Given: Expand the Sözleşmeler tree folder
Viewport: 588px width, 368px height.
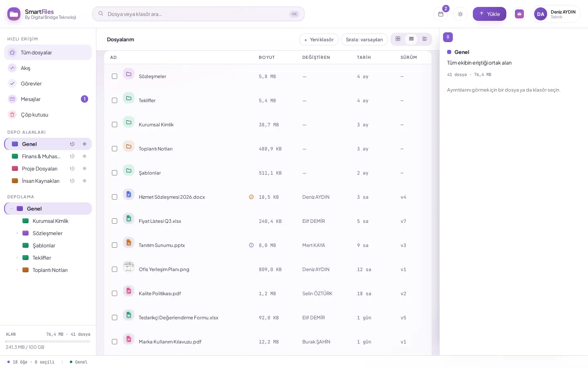Looking at the screenshot, I should pyautogui.click(x=17, y=233).
